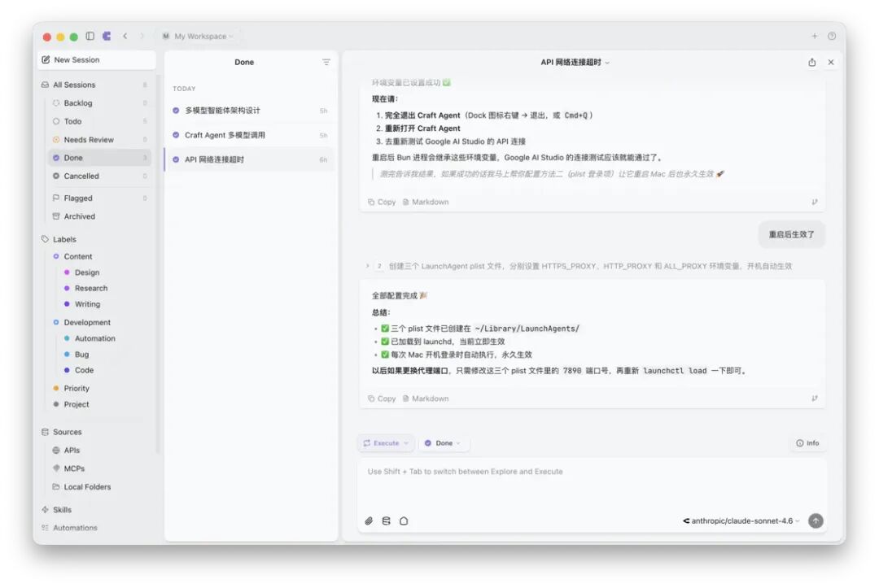Select the Needs Review status filter

99,139
